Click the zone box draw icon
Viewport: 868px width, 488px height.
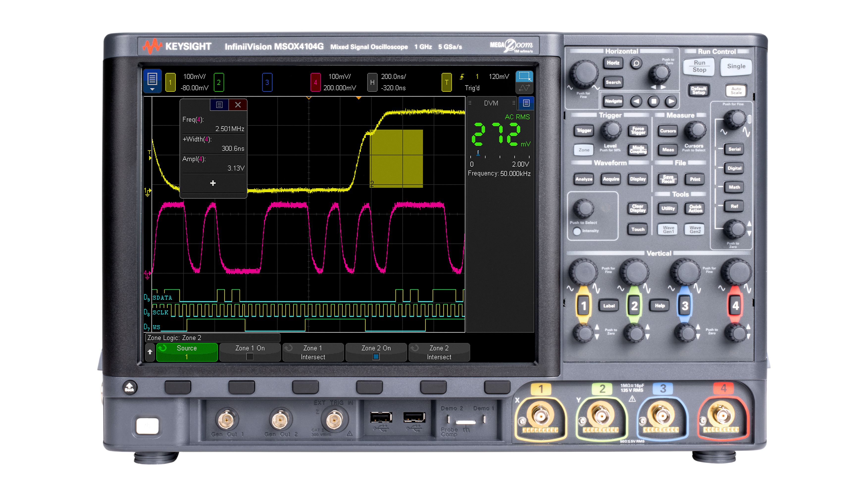click(x=524, y=76)
